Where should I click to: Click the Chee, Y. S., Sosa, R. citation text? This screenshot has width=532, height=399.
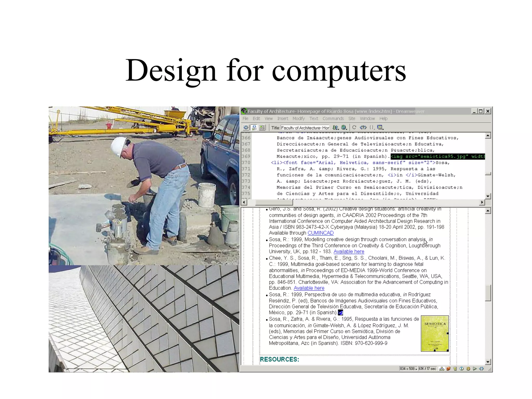(358, 273)
